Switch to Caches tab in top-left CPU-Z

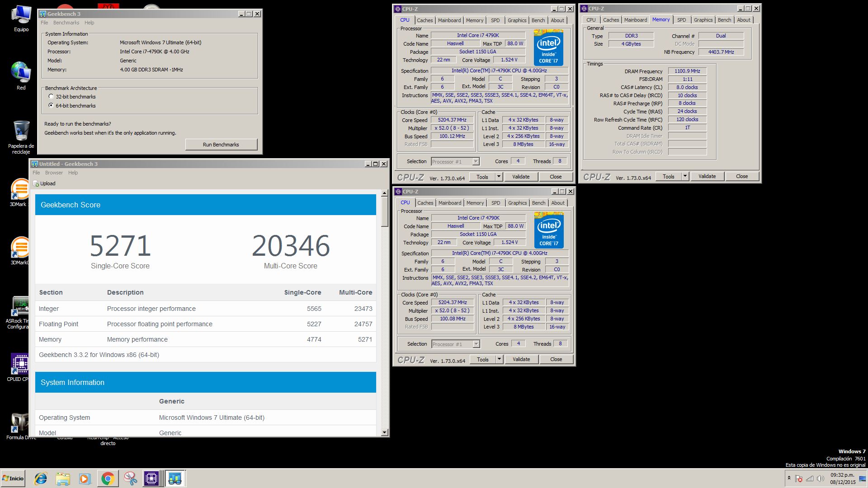(425, 20)
